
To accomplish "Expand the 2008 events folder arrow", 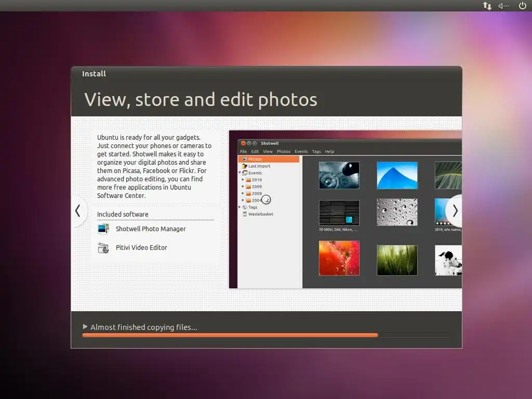I will (243, 193).
